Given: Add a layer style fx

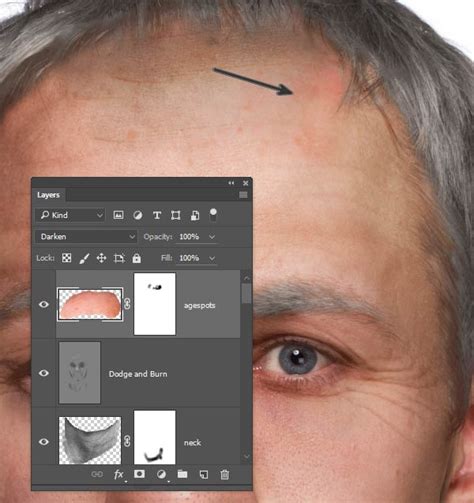Looking at the screenshot, I should click(119, 474).
